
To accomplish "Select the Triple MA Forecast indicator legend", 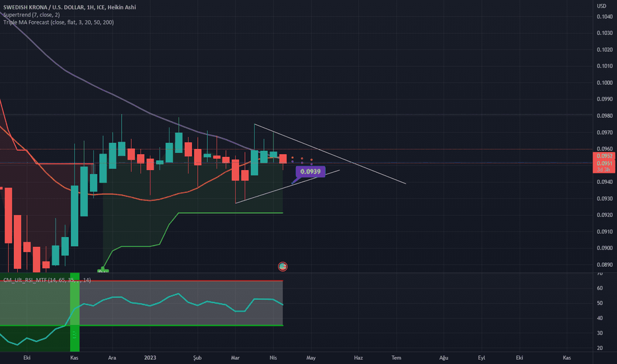I will coord(59,23).
